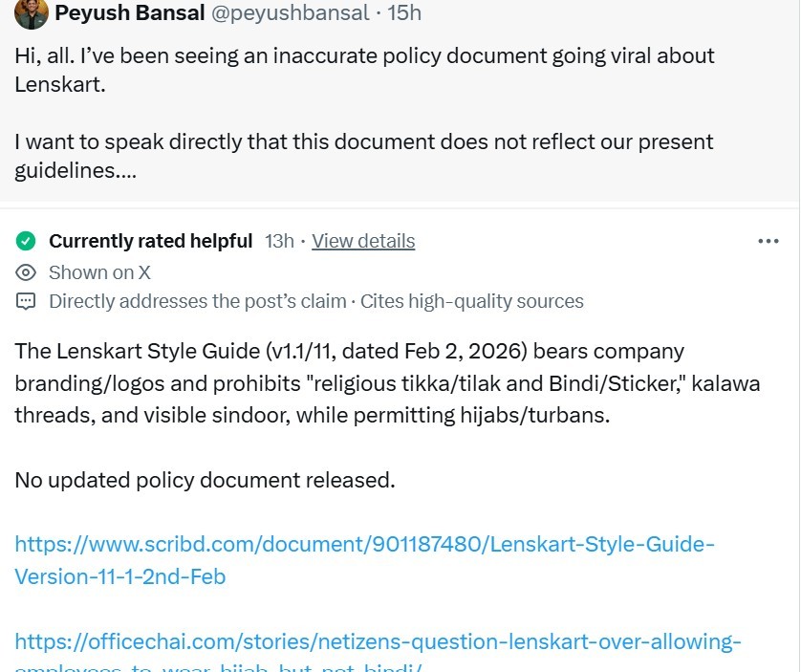Viewport: 801px width, 672px height.
Task: Open the officechai.com stories link
Action: click(378, 640)
